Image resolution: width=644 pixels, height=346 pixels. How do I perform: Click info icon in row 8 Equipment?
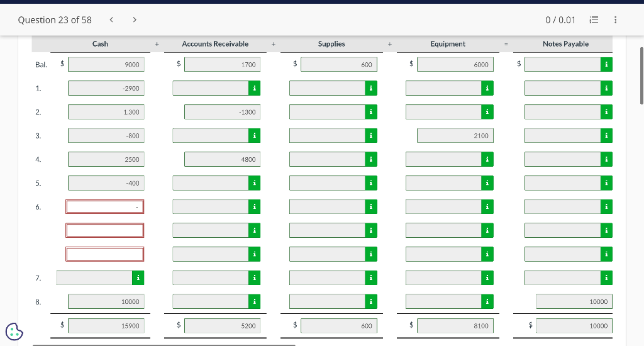[487, 301]
